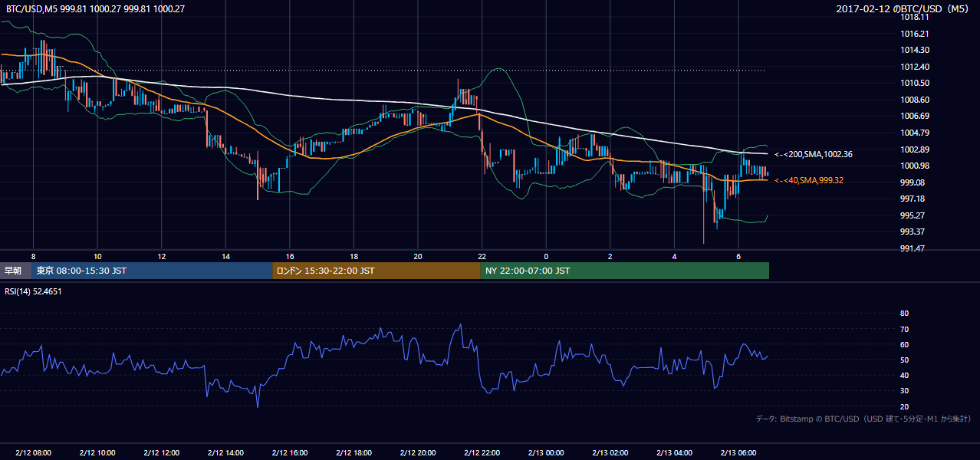Click the date label 2/12 20:00
This screenshot has width=980, height=460.
coord(417,452)
